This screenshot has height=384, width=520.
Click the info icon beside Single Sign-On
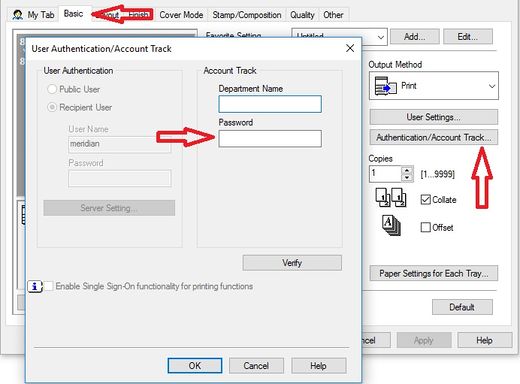pos(35,286)
